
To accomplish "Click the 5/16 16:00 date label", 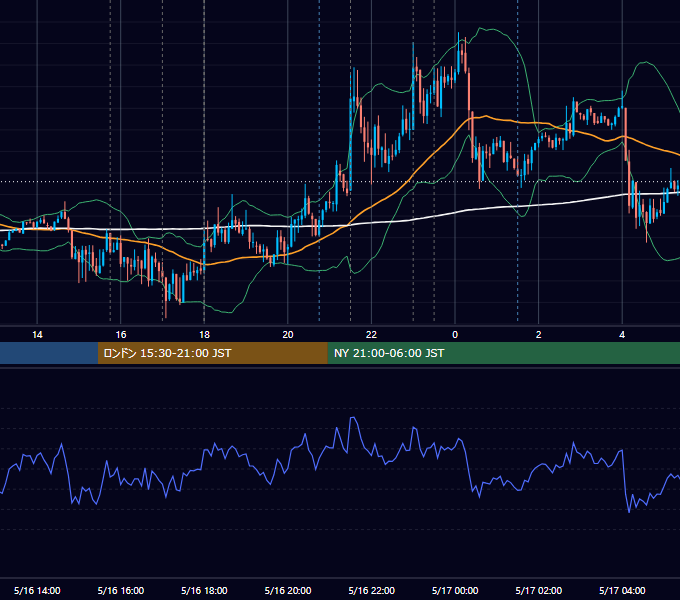I will point(121,590).
